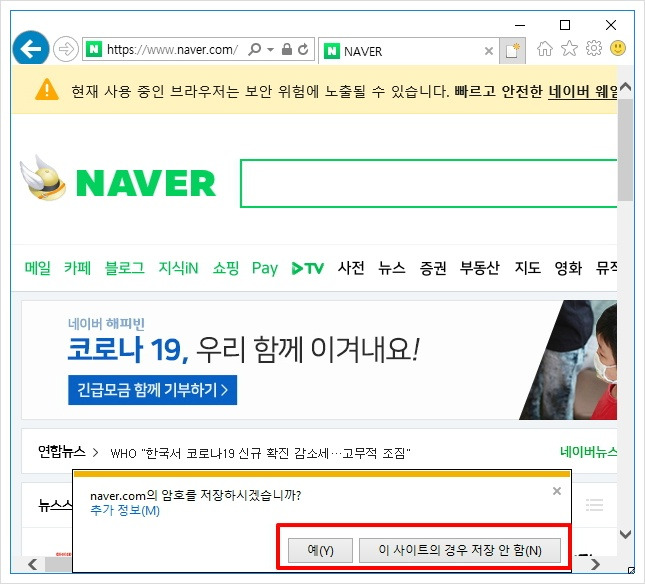
Task: Open the 블로그 menu link
Action: click(x=125, y=268)
